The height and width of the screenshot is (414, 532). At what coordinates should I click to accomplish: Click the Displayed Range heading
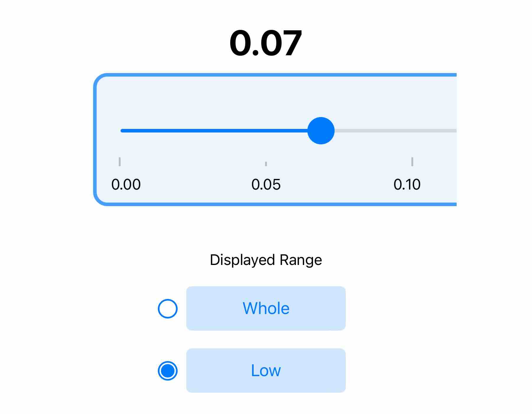pos(266,260)
